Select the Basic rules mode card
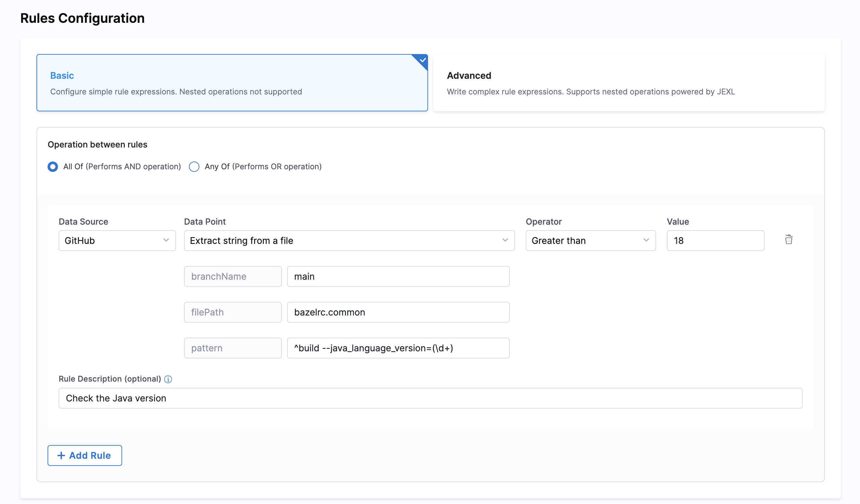The width and height of the screenshot is (860, 504). pos(232,83)
